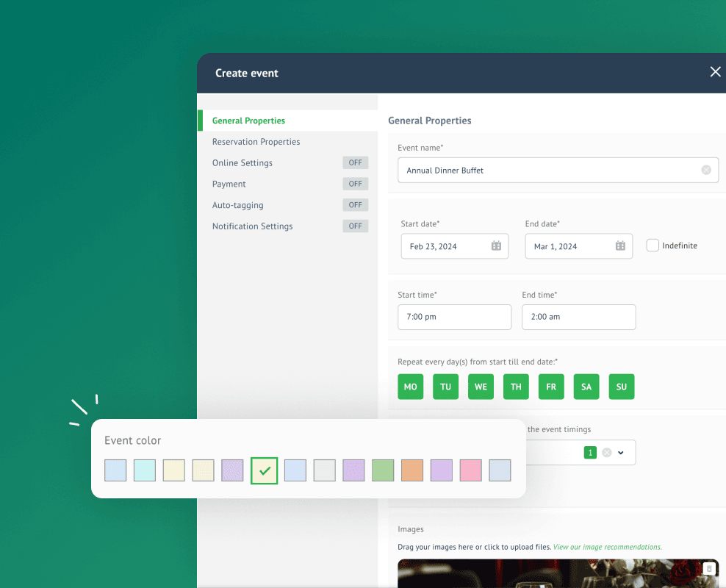726x588 pixels.
Task: Delete the uploaded dinner image via trash icon
Action: click(x=708, y=568)
